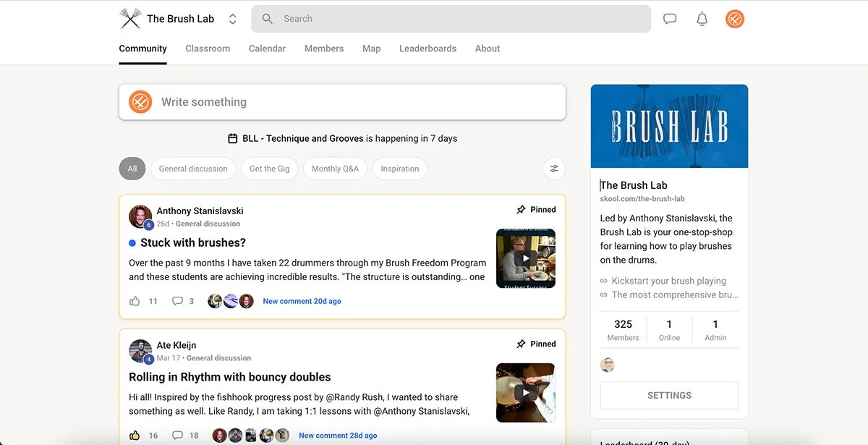Click the calendar icon beside BLL event

233,138
